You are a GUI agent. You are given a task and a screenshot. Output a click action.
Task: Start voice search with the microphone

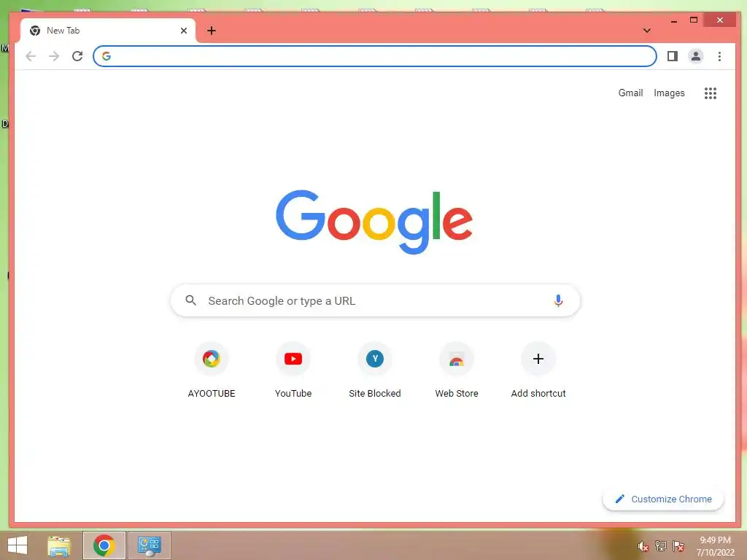[558, 300]
